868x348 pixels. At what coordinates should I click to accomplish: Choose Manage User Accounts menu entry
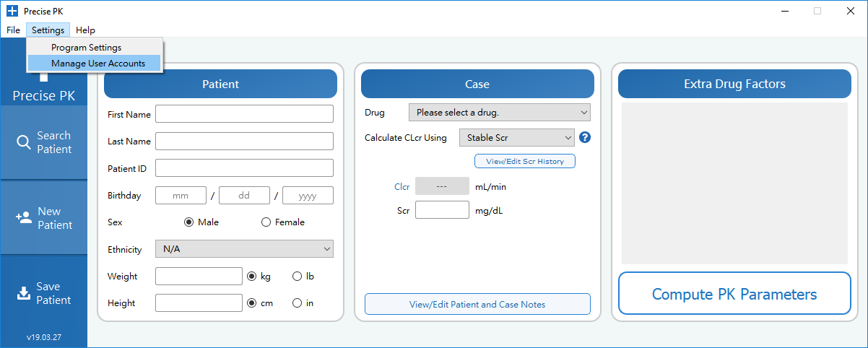click(x=97, y=64)
